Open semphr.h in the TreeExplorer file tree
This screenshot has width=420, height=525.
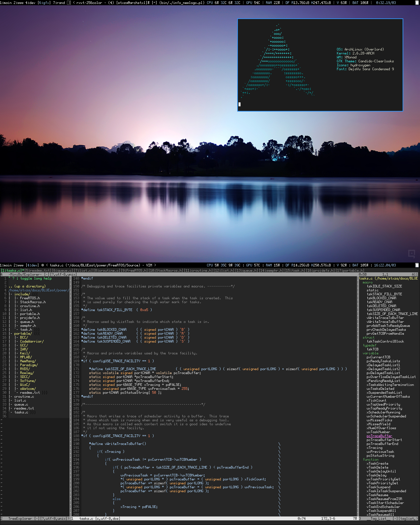pyautogui.click(x=28, y=326)
